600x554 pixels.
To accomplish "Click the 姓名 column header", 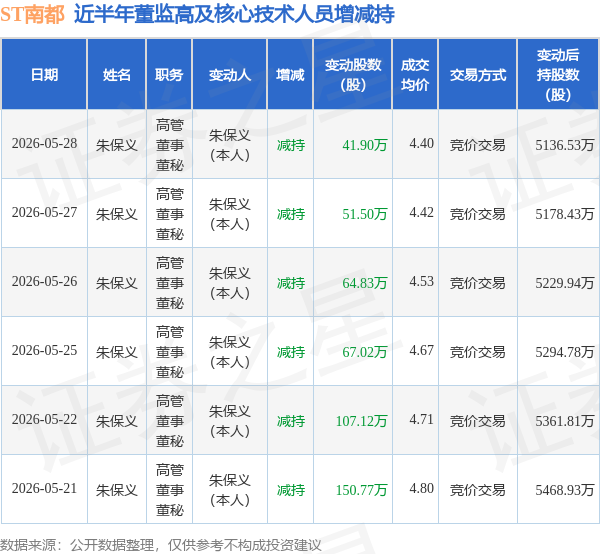I will point(117,75).
